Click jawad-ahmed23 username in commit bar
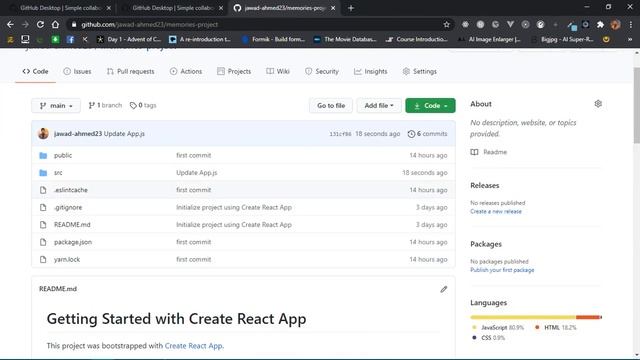The width and height of the screenshot is (640, 360). coord(78,134)
